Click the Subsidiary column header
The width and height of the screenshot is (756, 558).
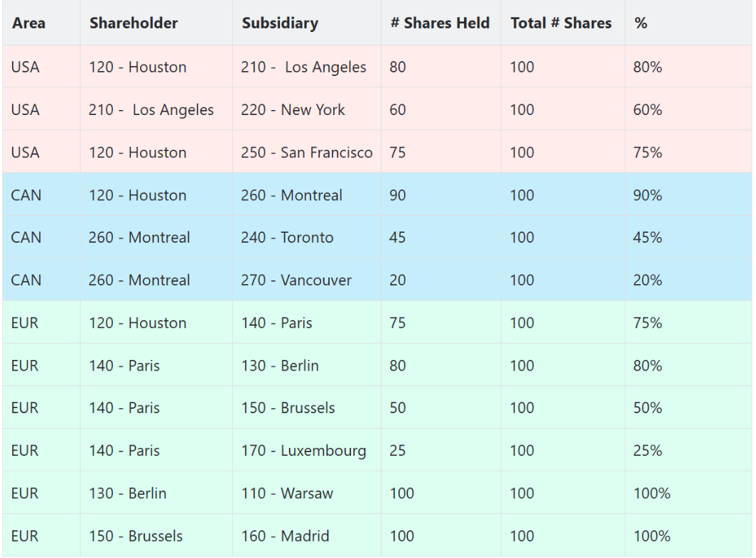tap(307, 23)
